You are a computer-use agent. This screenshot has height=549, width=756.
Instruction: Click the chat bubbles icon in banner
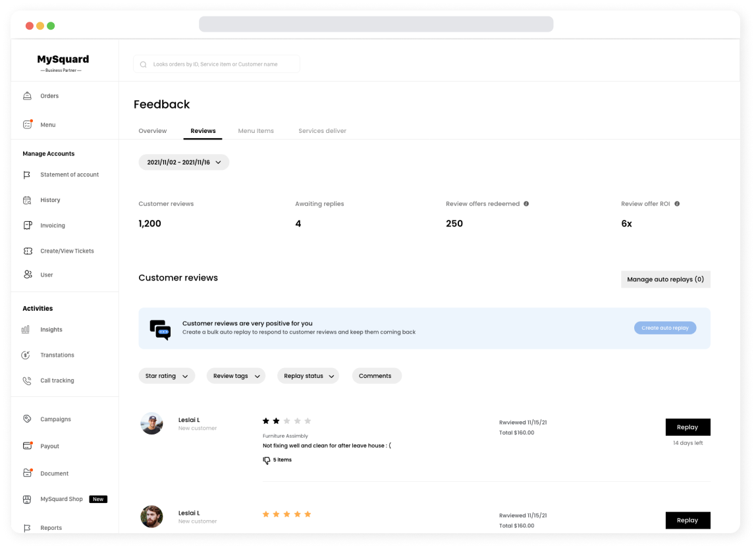[160, 330]
